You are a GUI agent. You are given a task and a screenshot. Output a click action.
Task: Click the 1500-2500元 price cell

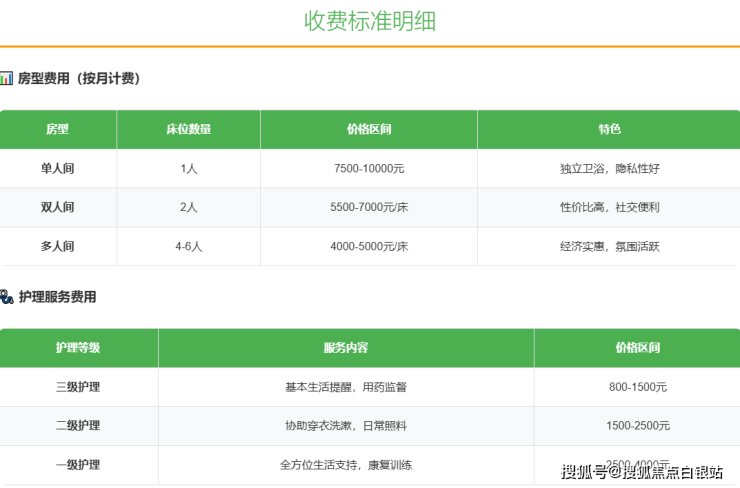(638, 426)
